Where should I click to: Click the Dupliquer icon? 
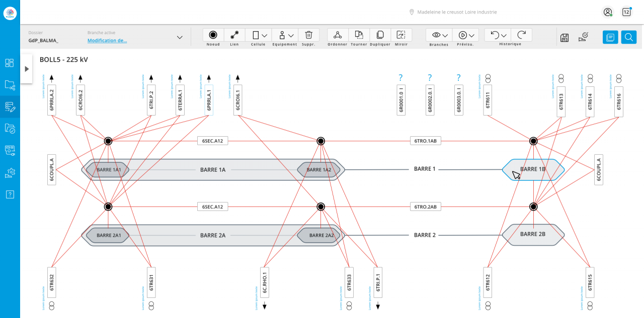pyautogui.click(x=380, y=35)
